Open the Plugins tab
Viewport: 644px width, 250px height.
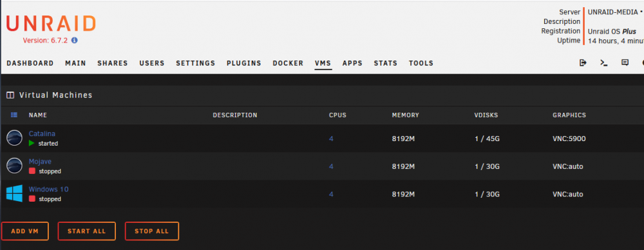pos(244,63)
